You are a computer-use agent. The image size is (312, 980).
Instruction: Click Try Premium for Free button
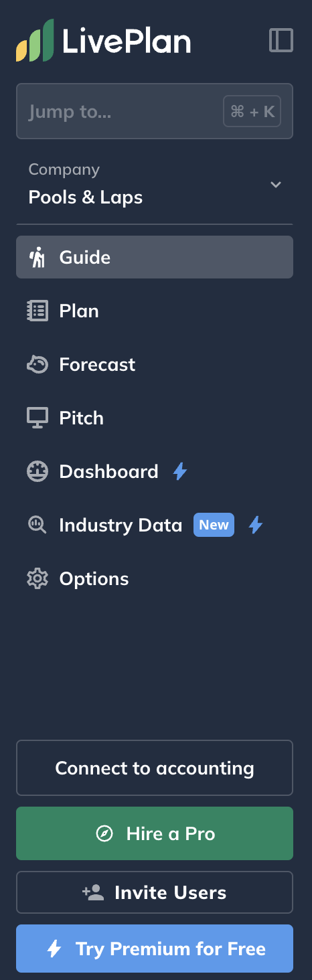155,949
